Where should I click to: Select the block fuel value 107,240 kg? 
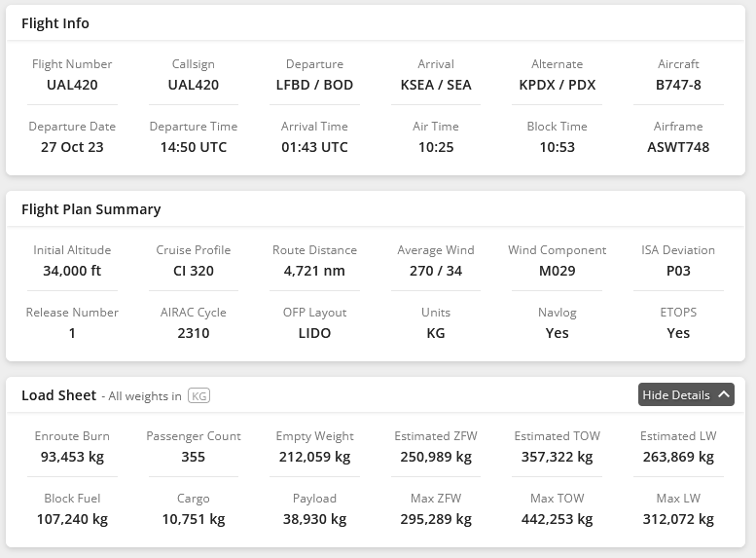(72, 519)
